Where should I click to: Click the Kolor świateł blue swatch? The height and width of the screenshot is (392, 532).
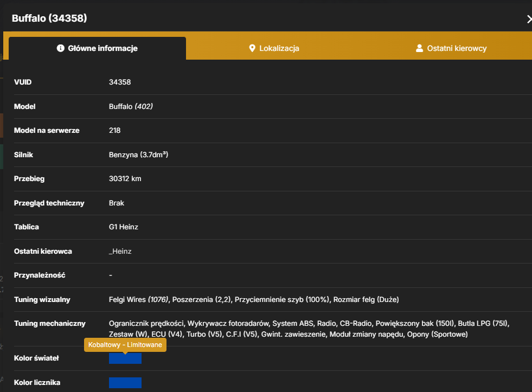[x=125, y=358]
